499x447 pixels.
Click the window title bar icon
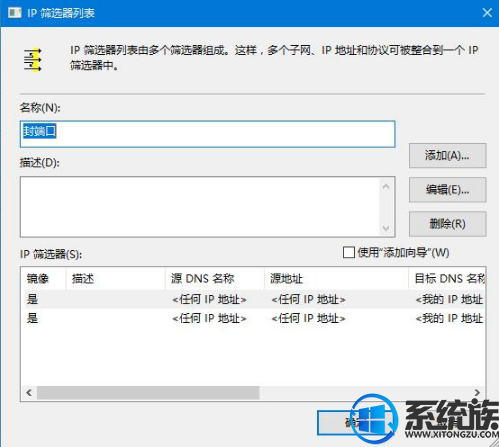[14, 13]
